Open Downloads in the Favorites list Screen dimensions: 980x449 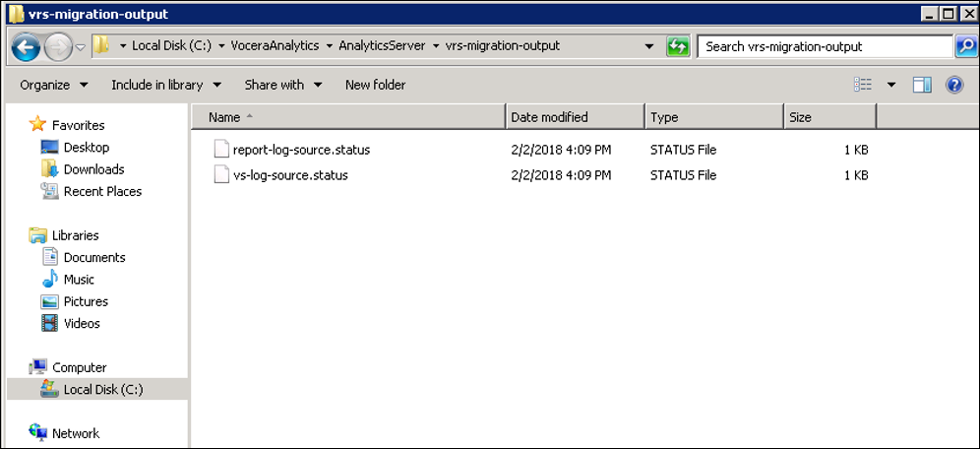(93, 168)
